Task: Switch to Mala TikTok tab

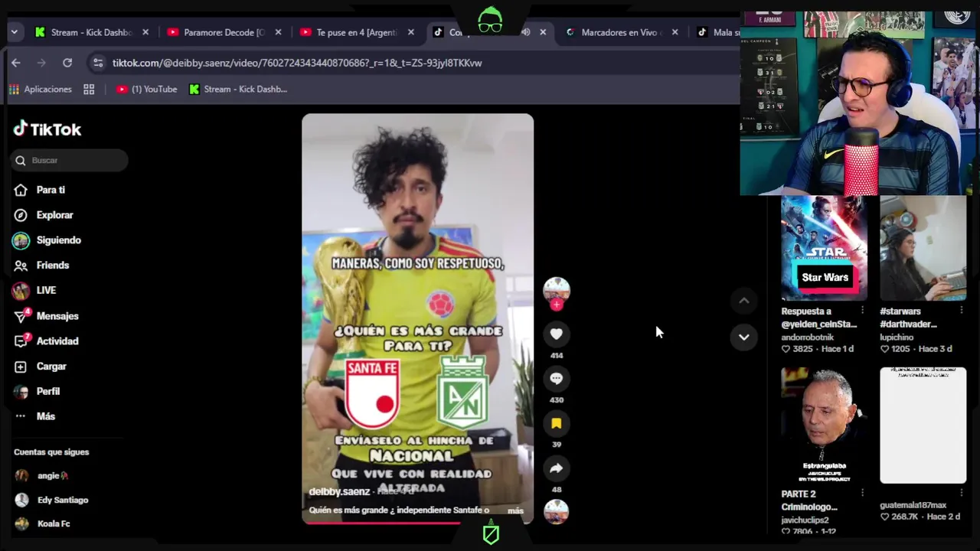Action: tap(718, 32)
